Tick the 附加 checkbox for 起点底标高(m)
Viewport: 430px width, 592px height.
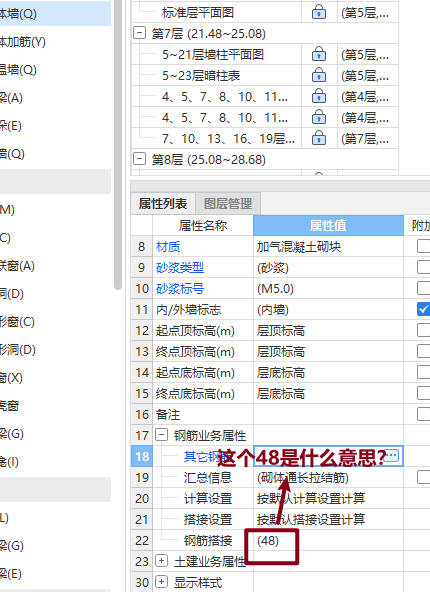424,372
